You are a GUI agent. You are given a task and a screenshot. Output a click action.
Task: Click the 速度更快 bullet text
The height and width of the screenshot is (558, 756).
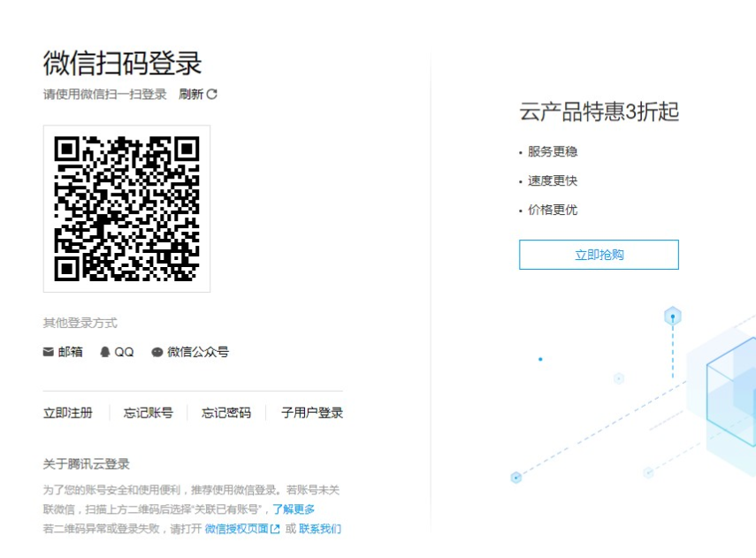(x=553, y=181)
